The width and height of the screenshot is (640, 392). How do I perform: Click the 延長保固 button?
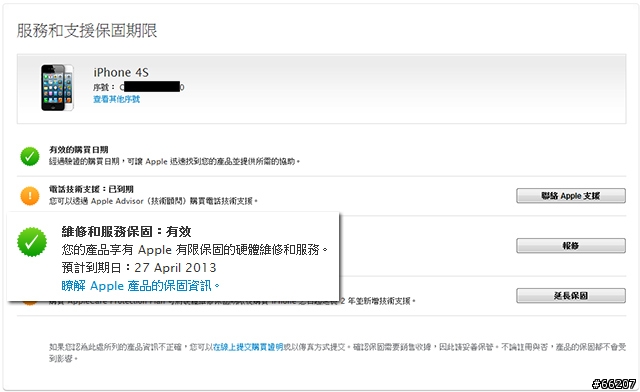571,295
